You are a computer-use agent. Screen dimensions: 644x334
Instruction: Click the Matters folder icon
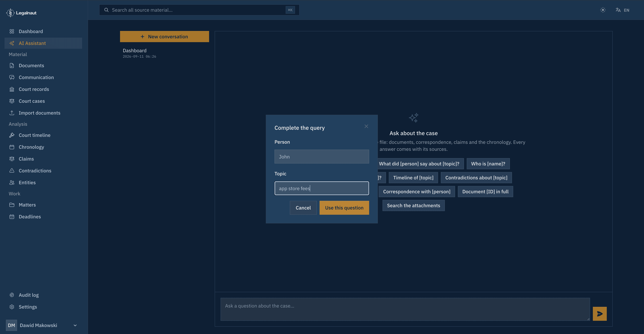pyautogui.click(x=12, y=205)
